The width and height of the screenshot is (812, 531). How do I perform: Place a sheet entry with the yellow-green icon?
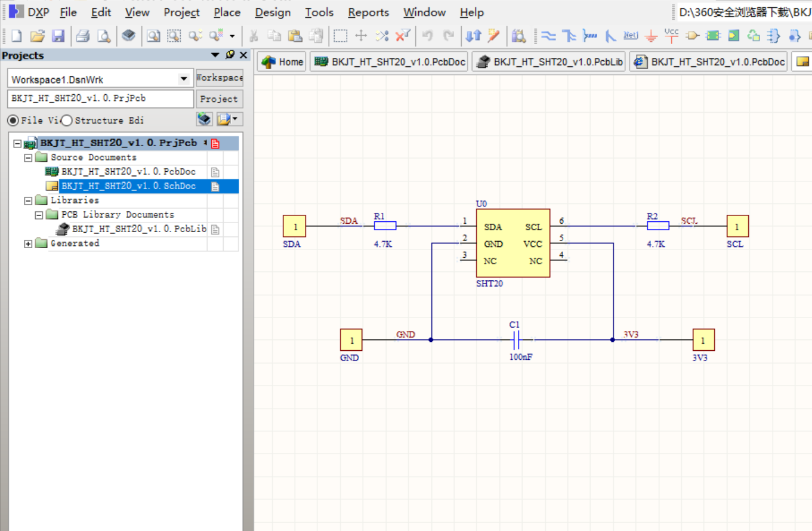[733, 36]
